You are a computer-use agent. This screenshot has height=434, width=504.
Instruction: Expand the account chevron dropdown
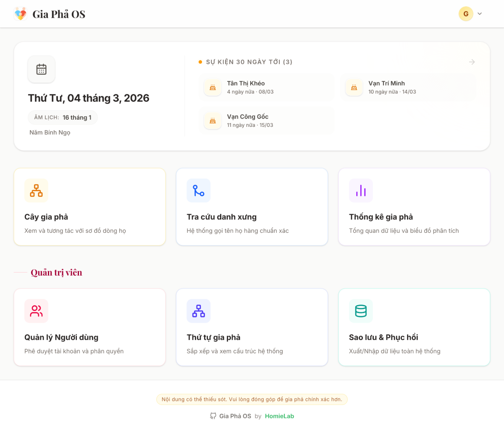(480, 14)
